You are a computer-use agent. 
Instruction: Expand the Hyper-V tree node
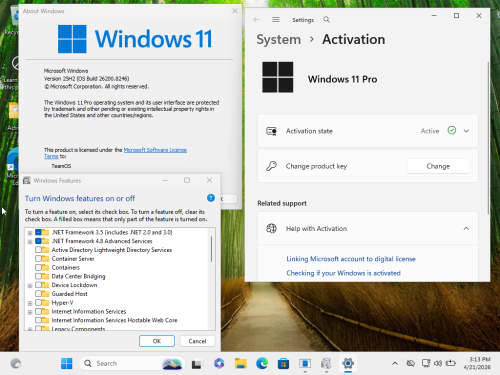tap(30, 303)
